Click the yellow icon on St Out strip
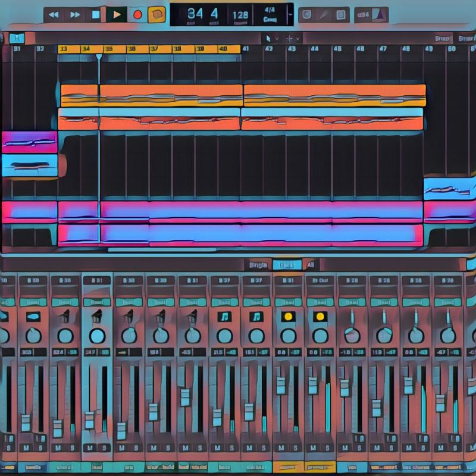 pos(320,317)
